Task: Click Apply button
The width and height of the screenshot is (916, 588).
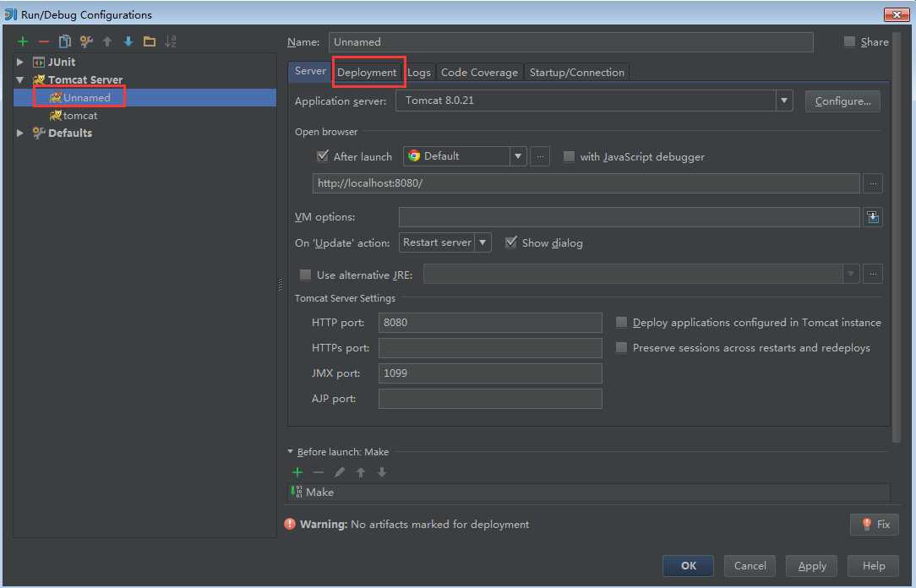Action: tap(812, 566)
